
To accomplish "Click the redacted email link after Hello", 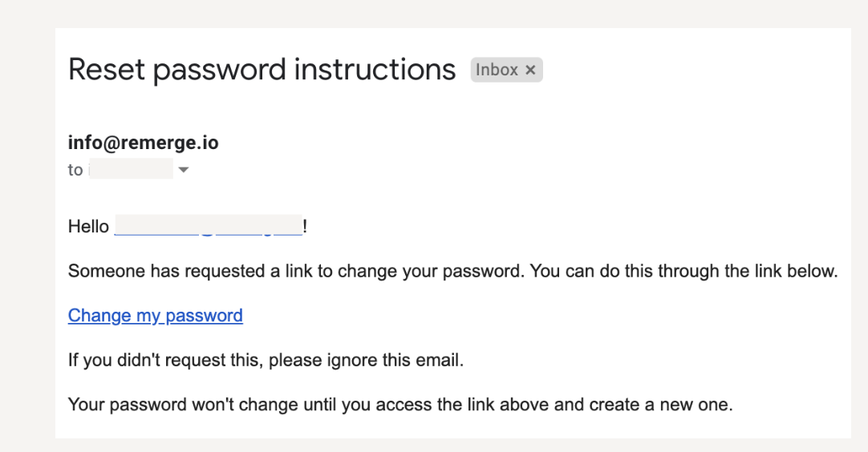I will point(208,227).
